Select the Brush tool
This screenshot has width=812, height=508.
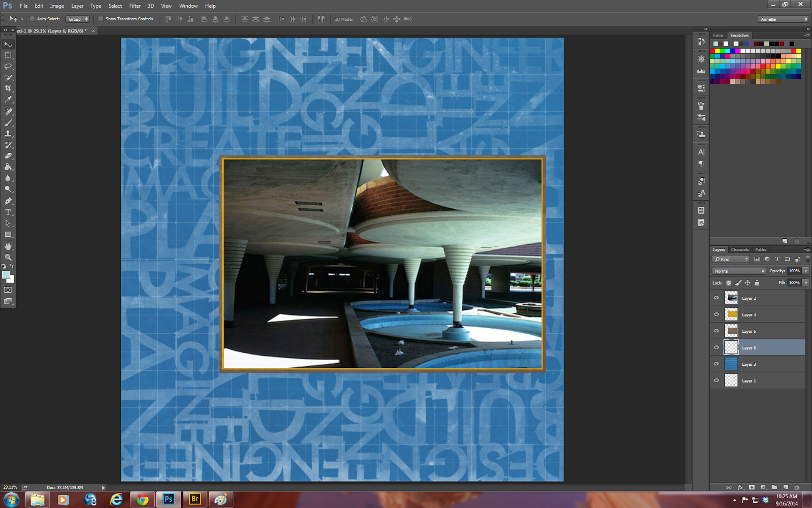[x=8, y=123]
